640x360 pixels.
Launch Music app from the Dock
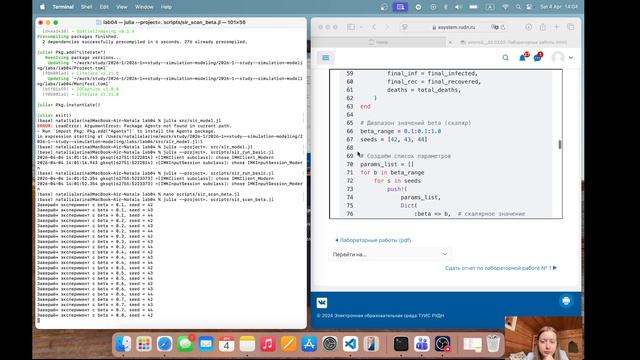(x=268, y=344)
